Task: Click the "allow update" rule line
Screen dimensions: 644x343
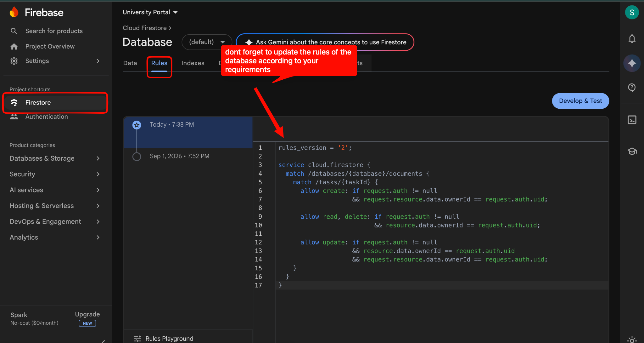Action: tap(369, 242)
